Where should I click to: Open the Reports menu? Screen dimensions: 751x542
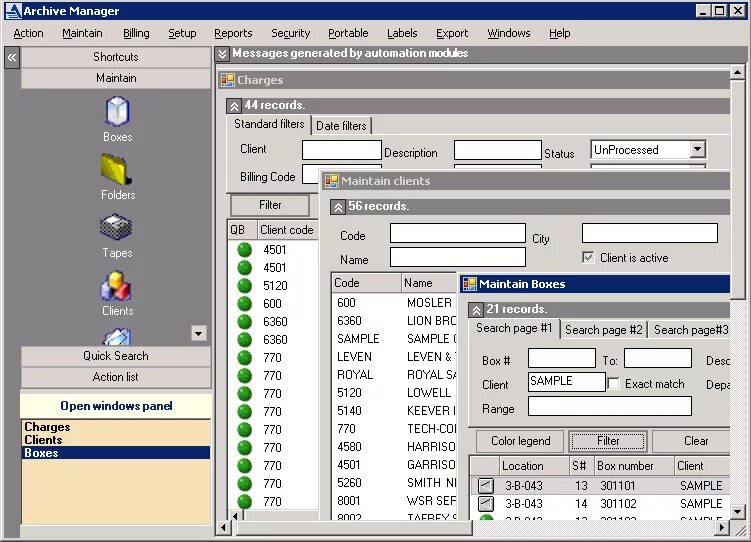[233, 33]
